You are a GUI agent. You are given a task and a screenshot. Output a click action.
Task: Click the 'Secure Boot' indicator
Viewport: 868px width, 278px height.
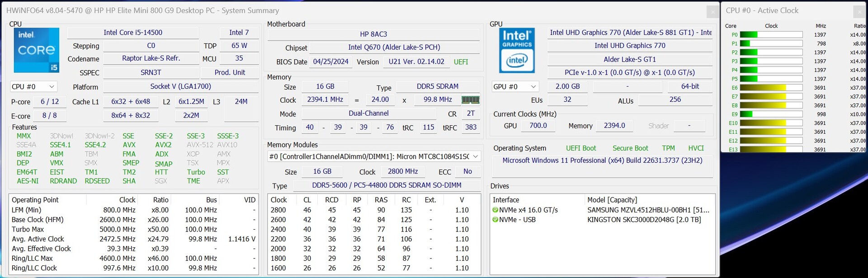630,148
